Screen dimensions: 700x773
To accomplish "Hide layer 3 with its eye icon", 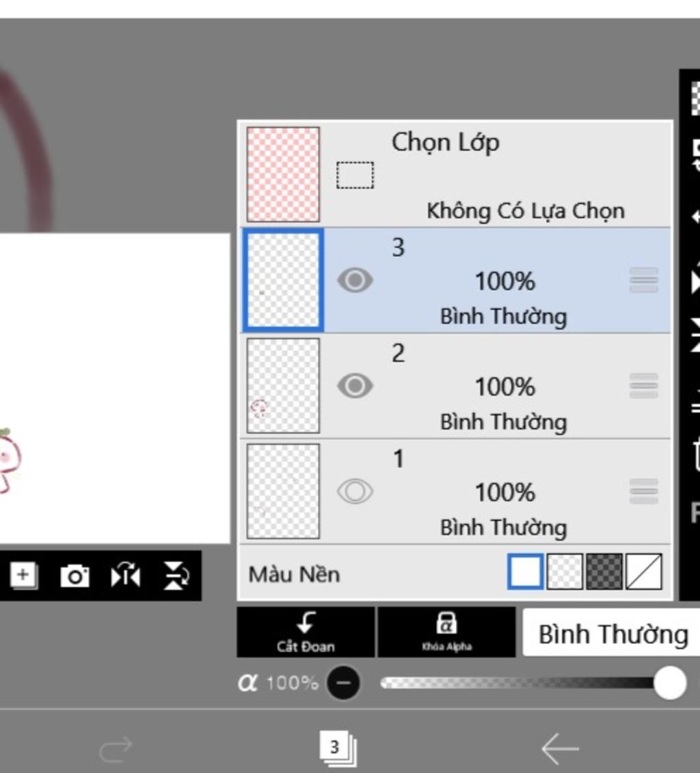I will tap(355, 280).
